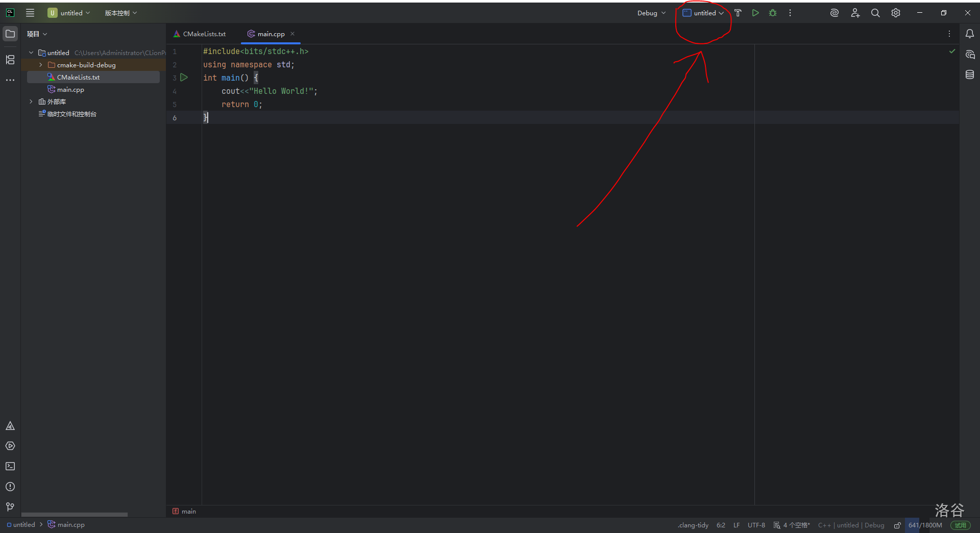Image resolution: width=980 pixels, height=533 pixels.
Task: Open the CMake tool window
Action: point(10,426)
